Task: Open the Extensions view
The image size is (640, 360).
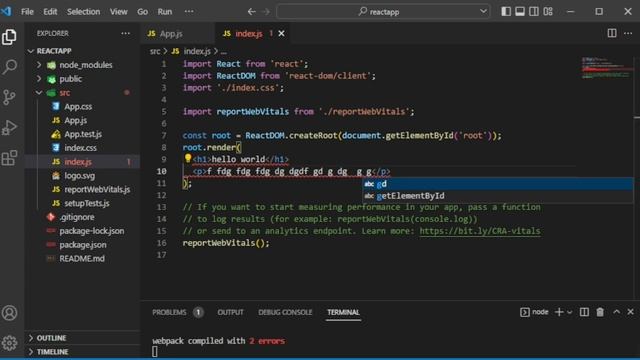Action: (x=9, y=158)
